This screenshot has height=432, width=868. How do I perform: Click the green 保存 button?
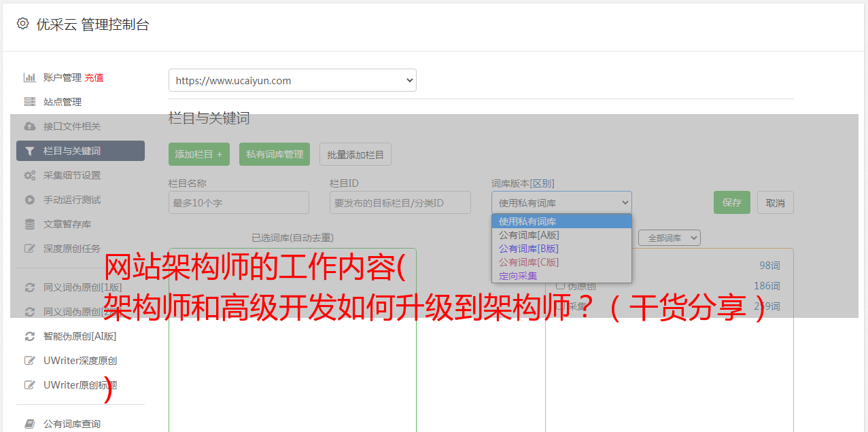point(732,202)
